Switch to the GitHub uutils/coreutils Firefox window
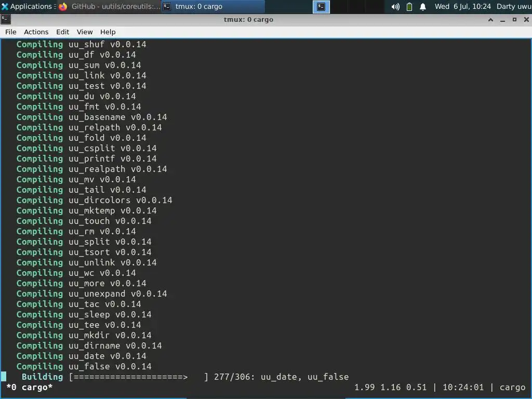This screenshot has width=532, height=399. 110,6
